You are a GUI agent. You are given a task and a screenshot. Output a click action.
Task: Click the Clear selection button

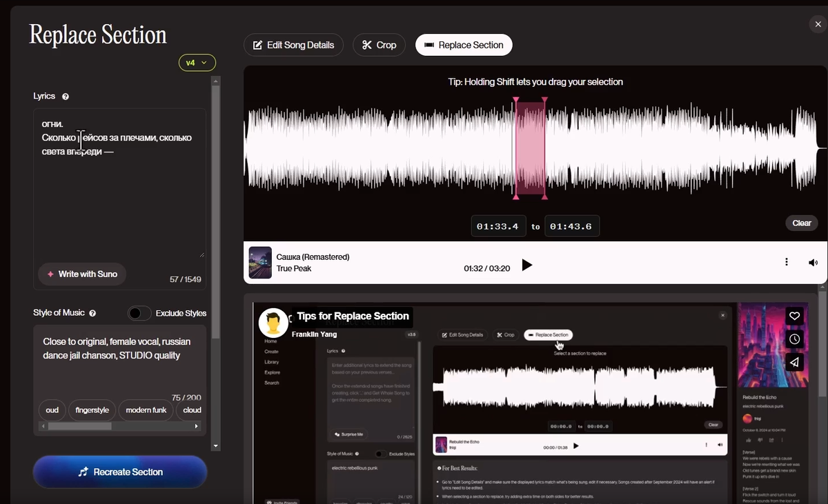[802, 223]
